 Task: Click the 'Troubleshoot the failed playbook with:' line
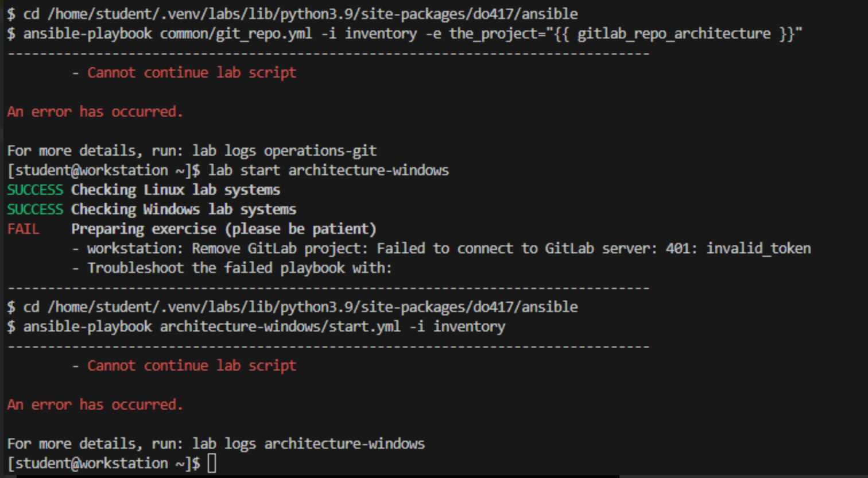239,268
